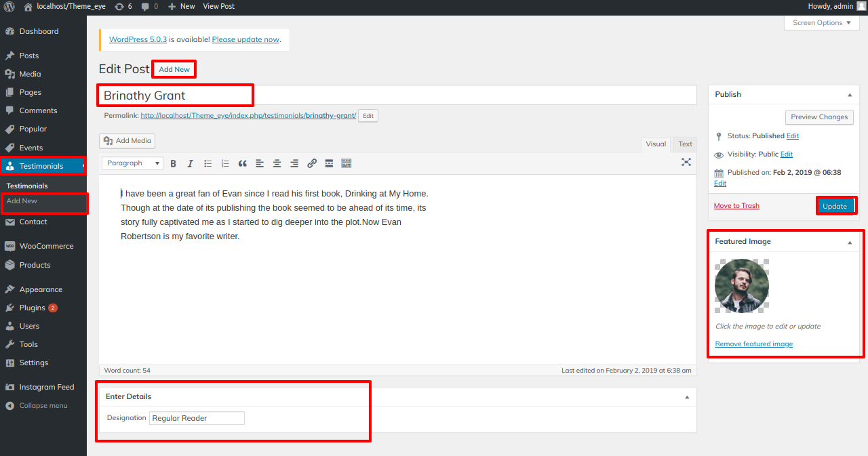This screenshot has width=868, height=456.
Task: Click Add Media button
Action: pos(127,141)
